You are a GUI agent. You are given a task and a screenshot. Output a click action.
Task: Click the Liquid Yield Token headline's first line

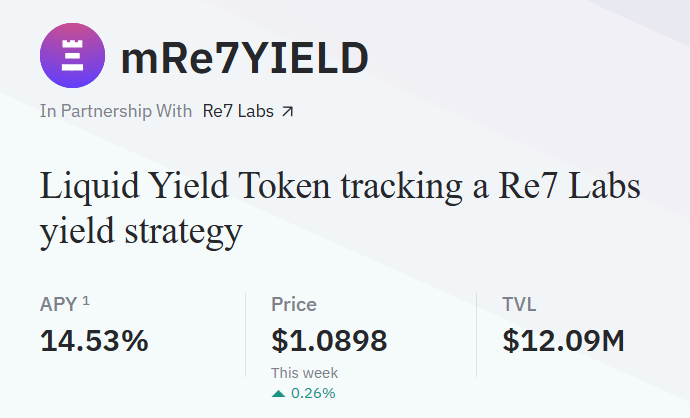click(x=340, y=186)
